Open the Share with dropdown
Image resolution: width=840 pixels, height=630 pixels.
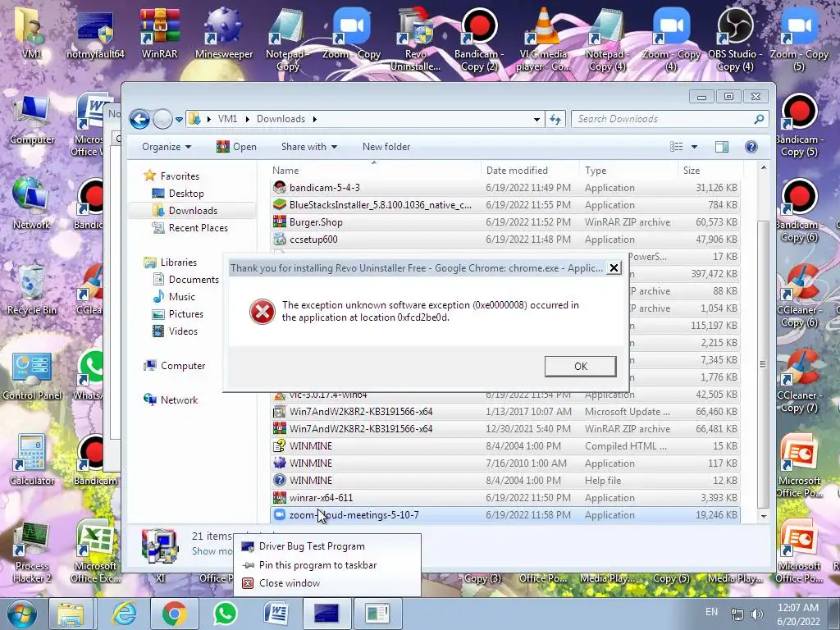click(309, 147)
